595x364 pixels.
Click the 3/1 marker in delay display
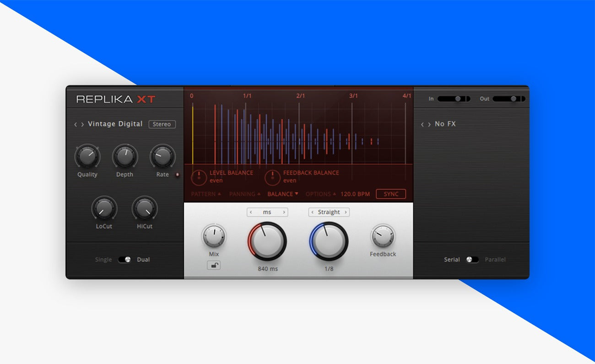354,96
